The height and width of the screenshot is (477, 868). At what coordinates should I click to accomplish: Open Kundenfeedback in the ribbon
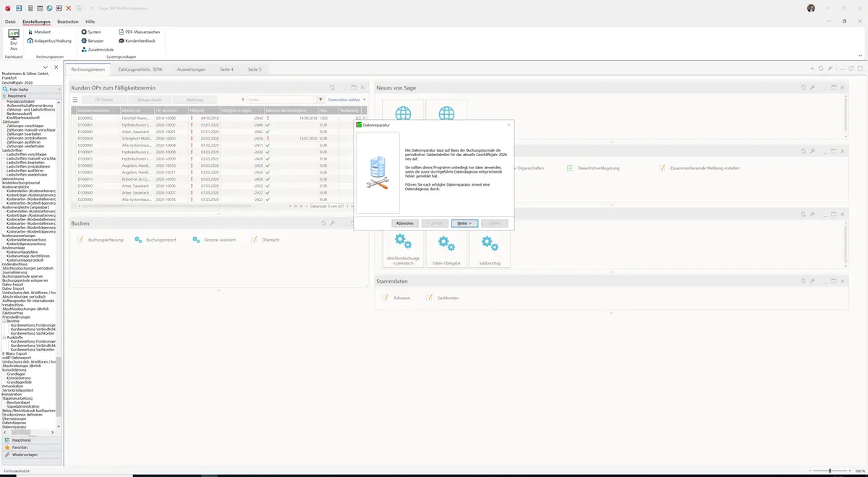[x=137, y=40]
